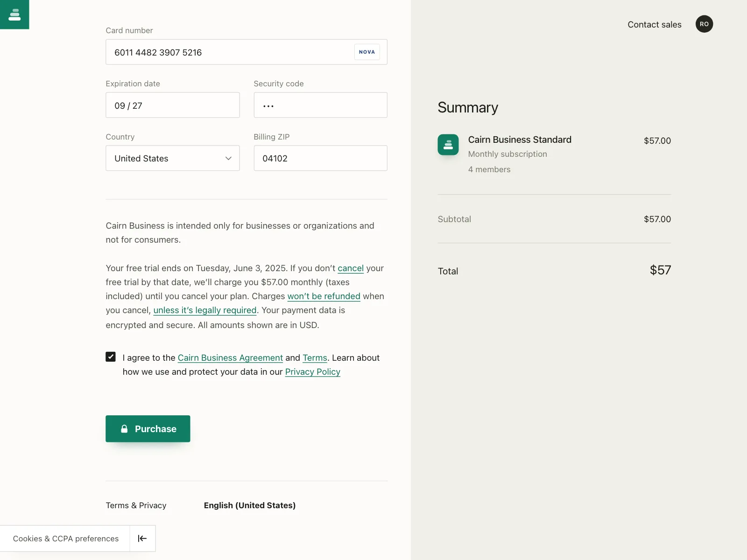Click the NOVA card brand badge
This screenshot has height=560, width=747.
click(x=367, y=52)
